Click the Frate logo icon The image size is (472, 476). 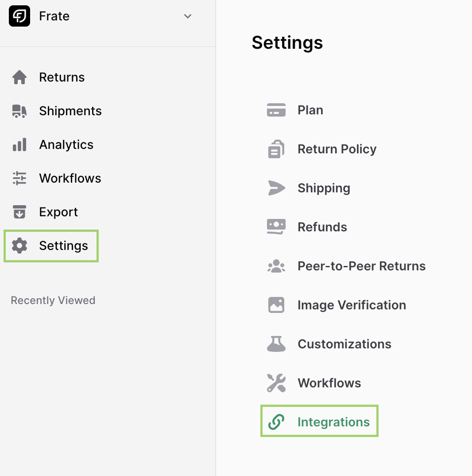coord(19,16)
